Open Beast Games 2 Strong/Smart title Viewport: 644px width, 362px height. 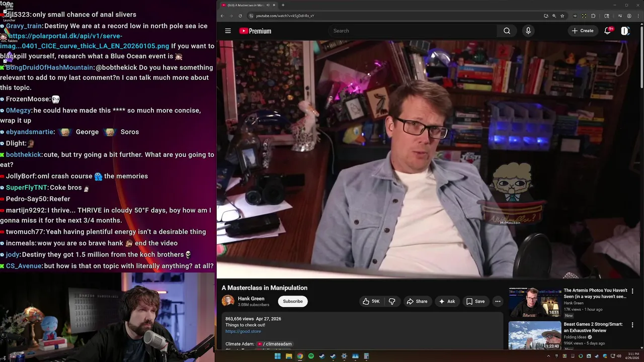593,327
